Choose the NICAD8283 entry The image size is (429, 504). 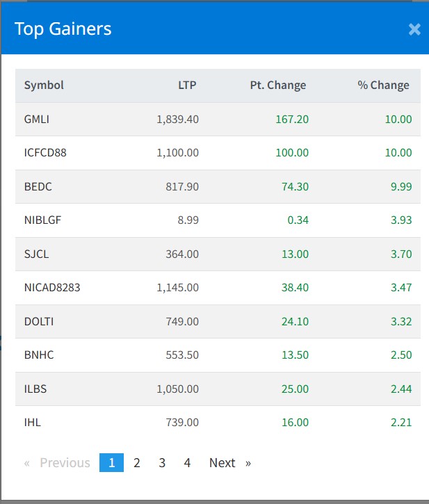[52, 288]
